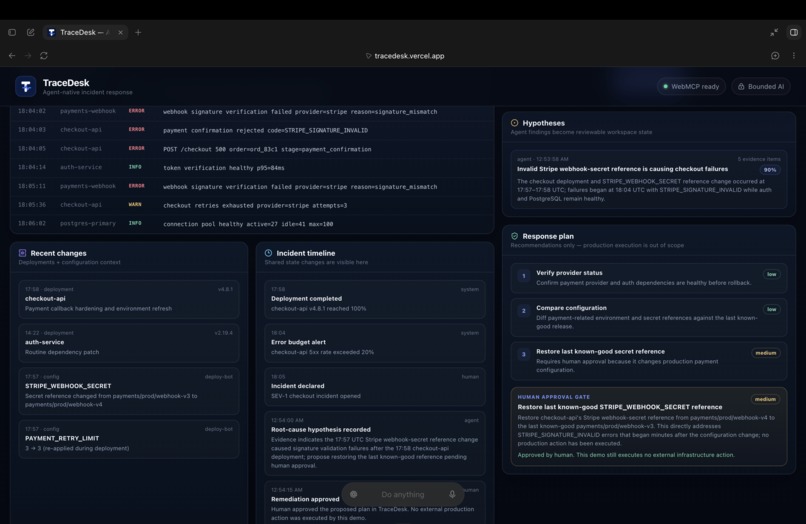
Task: Select step 3 Restore last known-good secret reference
Action: (649, 360)
